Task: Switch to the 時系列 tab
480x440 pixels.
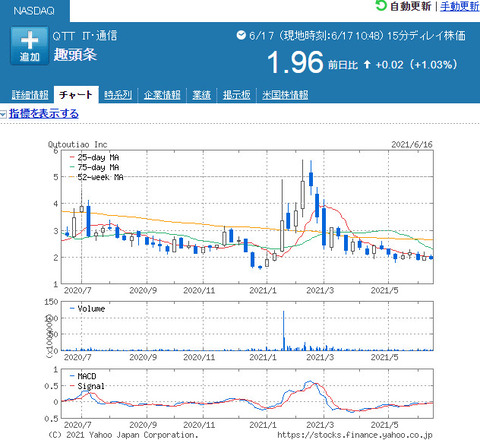Action: pos(118,95)
